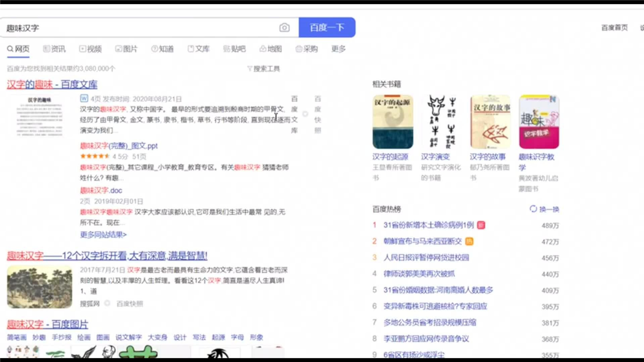The width and height of the screenshot is (644, 362).
Task: Open the 图片 tab
Action: coord(126,49)
